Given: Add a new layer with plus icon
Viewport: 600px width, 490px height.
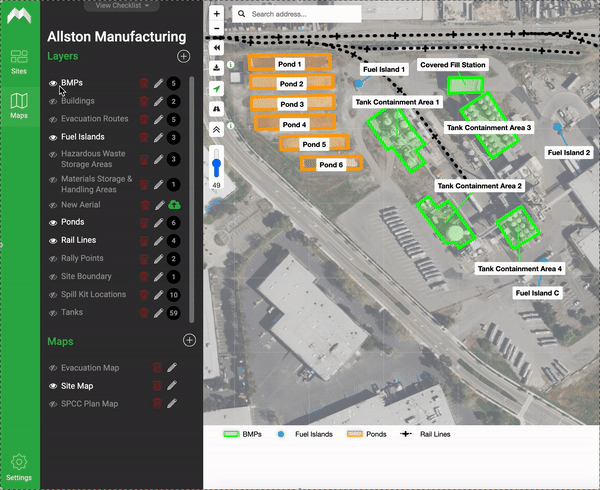Looking at the screenshot, I should pos(182,57).
